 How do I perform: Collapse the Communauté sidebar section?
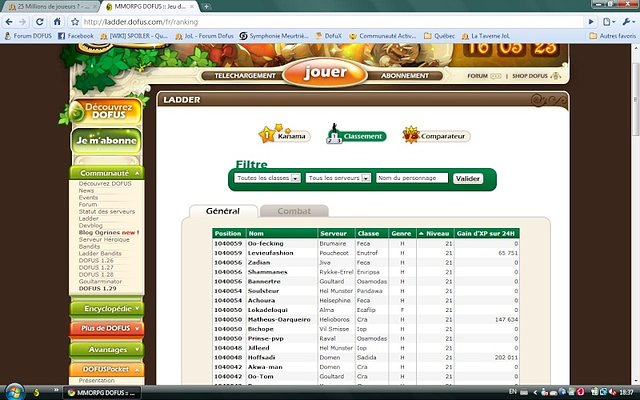click(x=105, y=173)
